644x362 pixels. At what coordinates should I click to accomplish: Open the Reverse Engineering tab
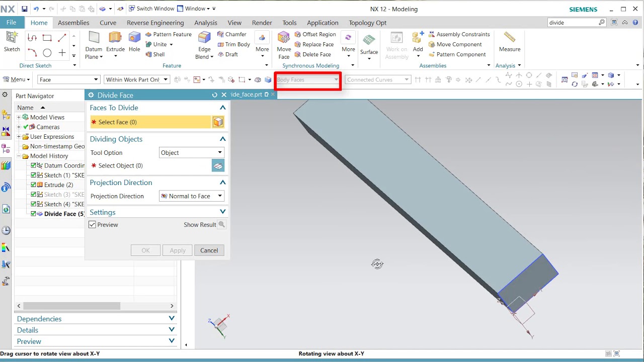[x=155, y=23]
